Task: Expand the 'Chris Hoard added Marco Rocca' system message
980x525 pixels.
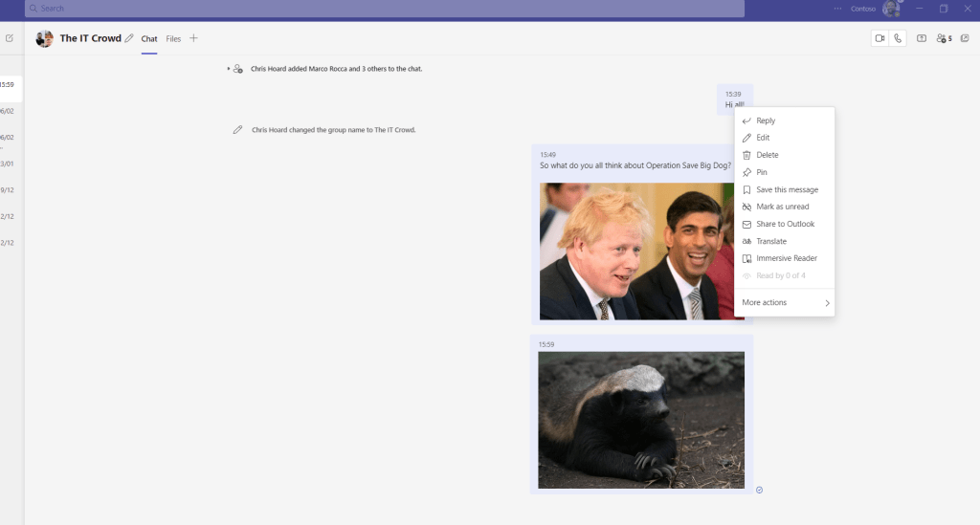Action: tap(229, 69)
